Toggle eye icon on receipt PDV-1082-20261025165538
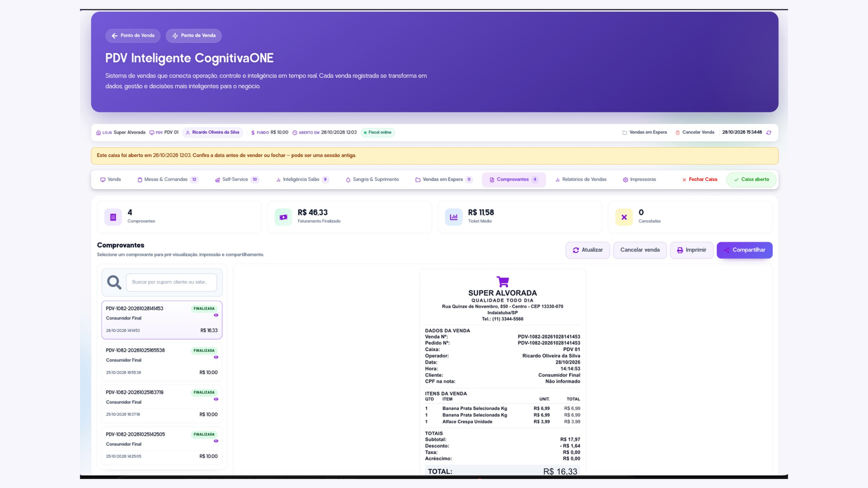This screenshot has height=488, width=868. 216,357
